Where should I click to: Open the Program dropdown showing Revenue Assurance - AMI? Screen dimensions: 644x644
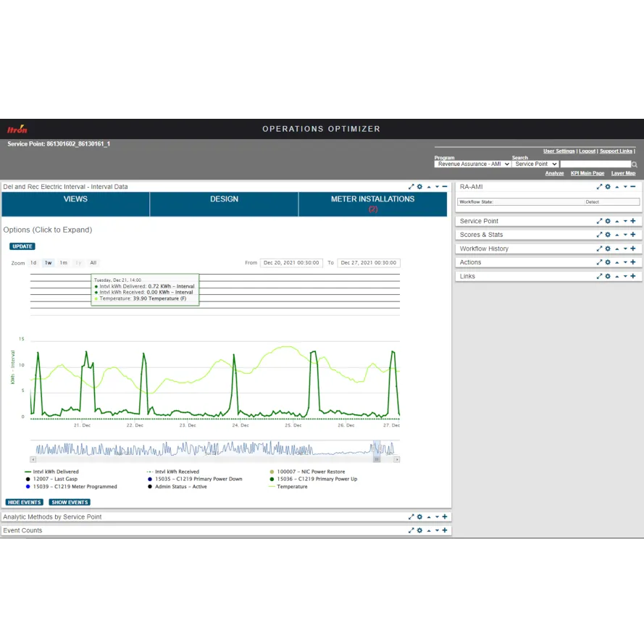click(472, 164)
